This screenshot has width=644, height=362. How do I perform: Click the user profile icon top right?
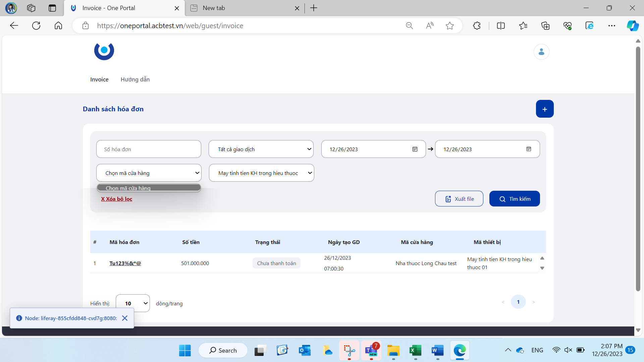(x=541, y=52)
